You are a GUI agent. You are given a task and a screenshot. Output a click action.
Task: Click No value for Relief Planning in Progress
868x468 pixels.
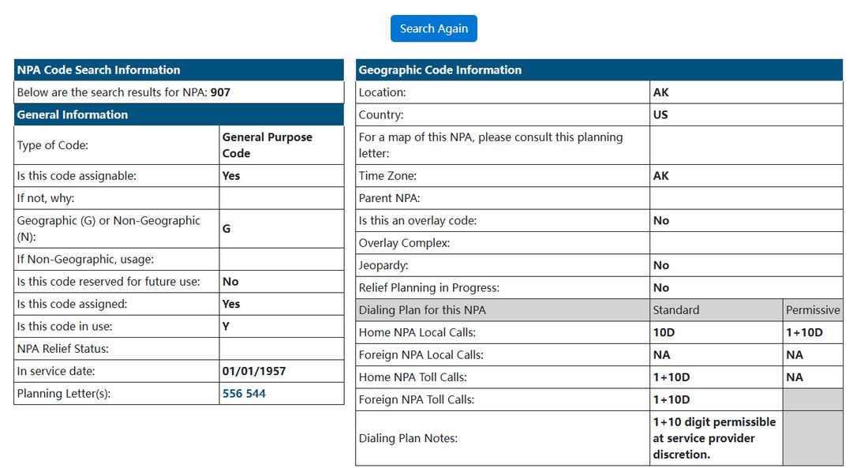click(661, 287)
